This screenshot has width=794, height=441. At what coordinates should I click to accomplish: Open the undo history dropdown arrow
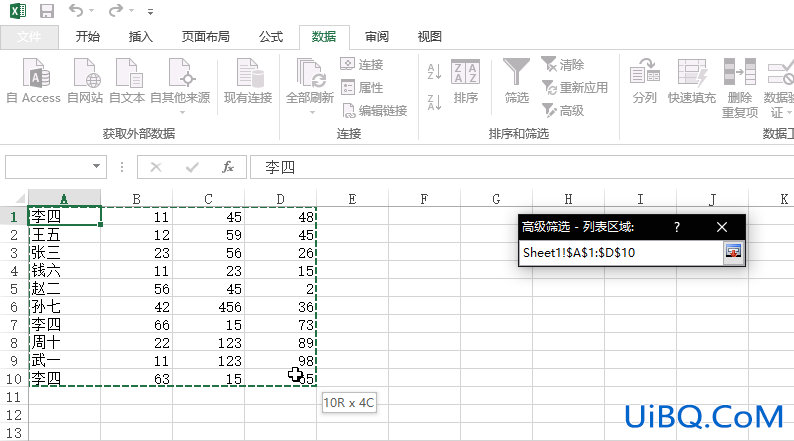coord(92,11)
